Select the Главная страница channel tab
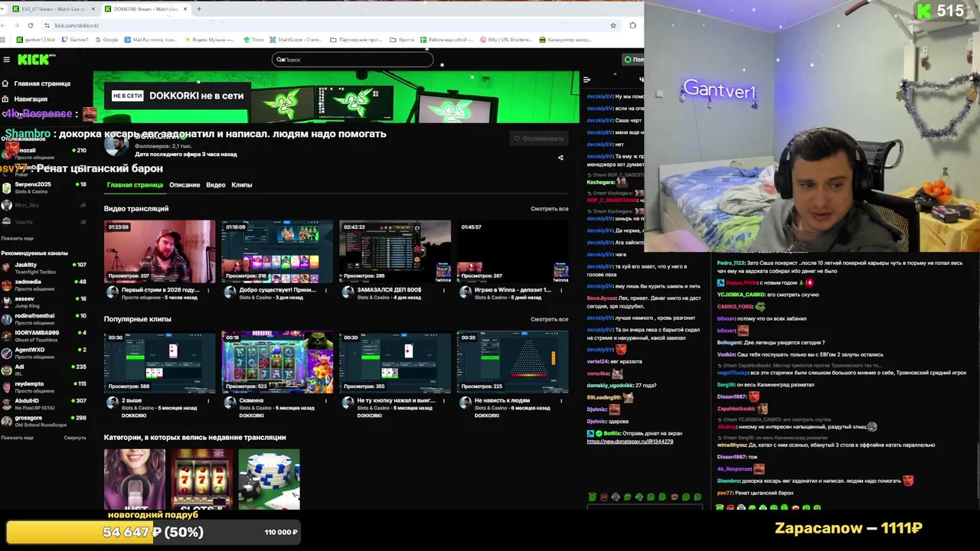The height and width of the screenshot is (551, 980). (x=135, y=185)
